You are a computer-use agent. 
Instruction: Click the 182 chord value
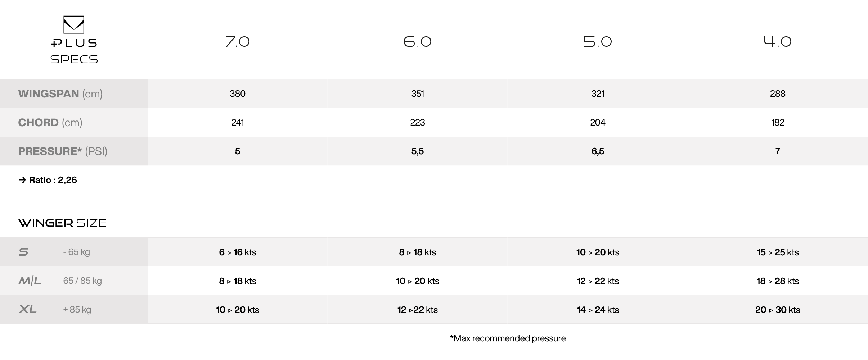coord(778,123)
